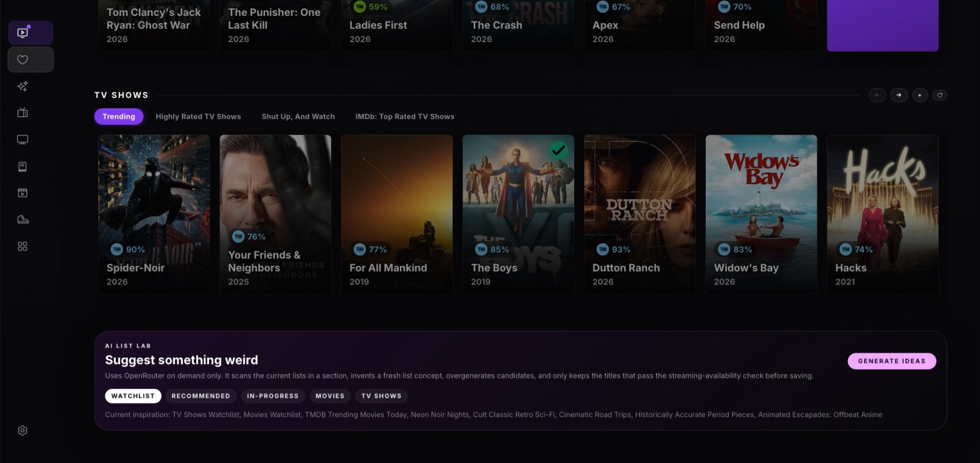
Task: Click the purple card at the movies row end
Action: (883, 26)
